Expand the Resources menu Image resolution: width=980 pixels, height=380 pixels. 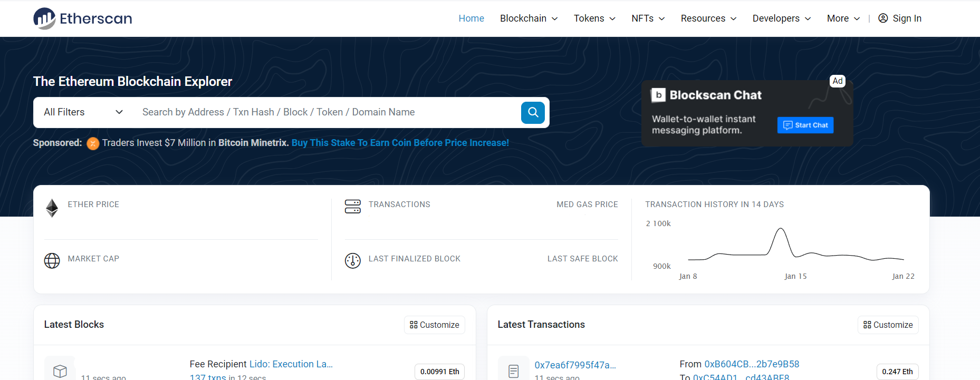point(709,18)
